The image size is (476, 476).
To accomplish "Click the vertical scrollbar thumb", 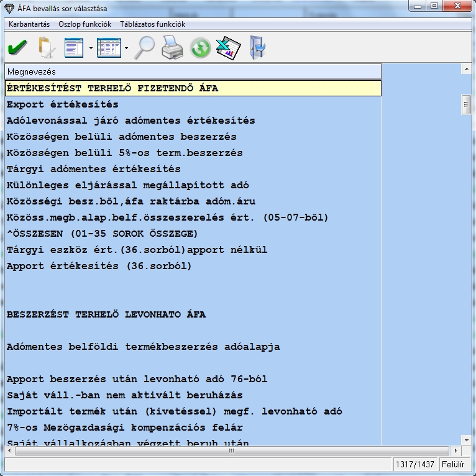I will pyautogui.click(x=466, y=104).
